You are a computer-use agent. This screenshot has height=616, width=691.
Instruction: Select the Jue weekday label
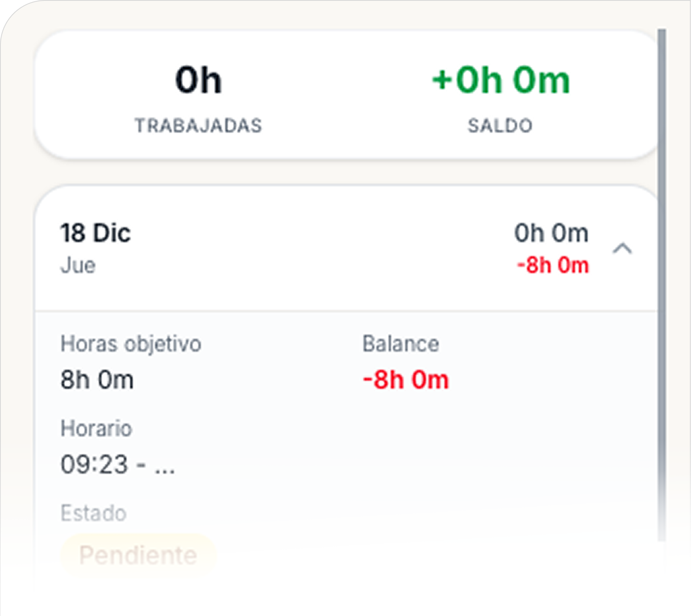(78, 265)
